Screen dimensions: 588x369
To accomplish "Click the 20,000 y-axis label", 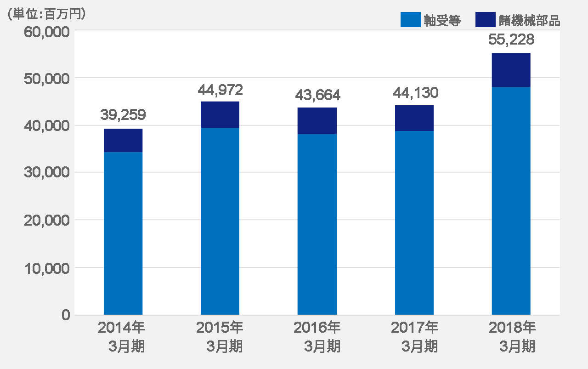I will click(46, 221).
